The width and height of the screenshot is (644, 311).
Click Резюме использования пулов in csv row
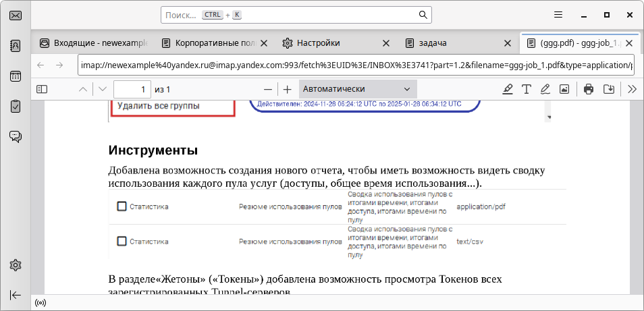290,242
